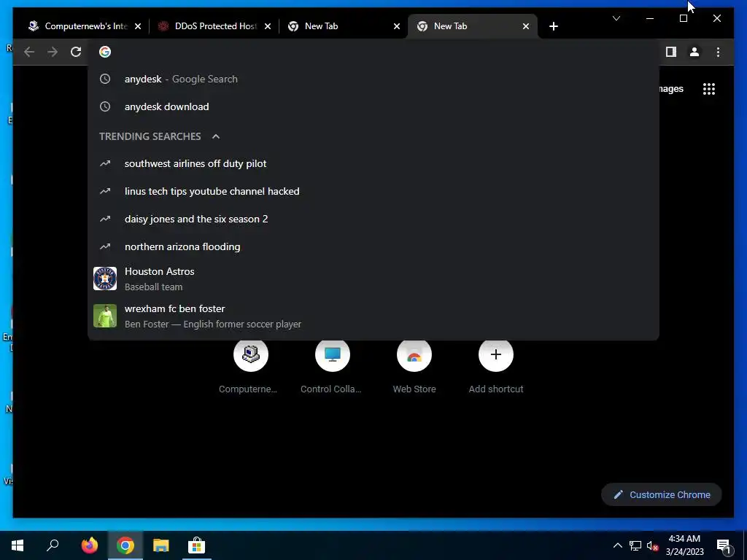This screenshot has width=747, height=560.
Task: Click the Google logo in address bar
Action: [105, 52]
